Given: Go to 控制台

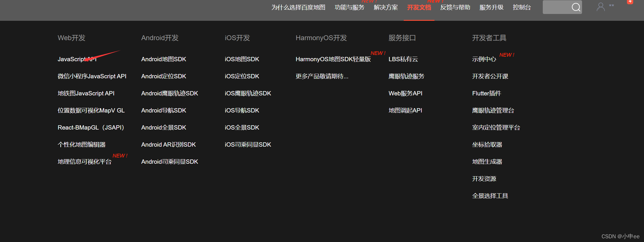Looking at the screenshot, I should tap(521, 7).
